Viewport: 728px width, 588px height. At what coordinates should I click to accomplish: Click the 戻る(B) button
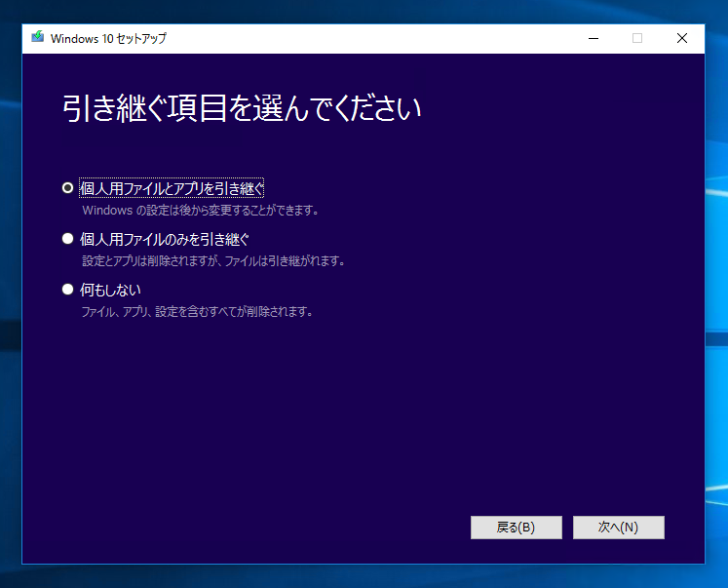point(517,528)
